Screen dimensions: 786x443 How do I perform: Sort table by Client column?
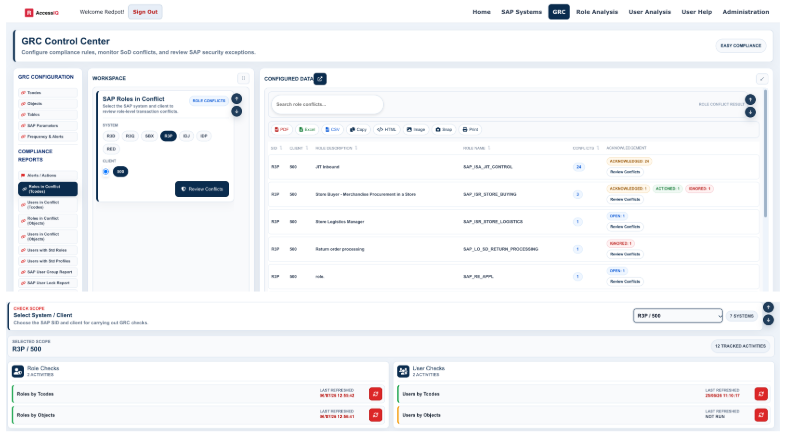click(299, 148)
